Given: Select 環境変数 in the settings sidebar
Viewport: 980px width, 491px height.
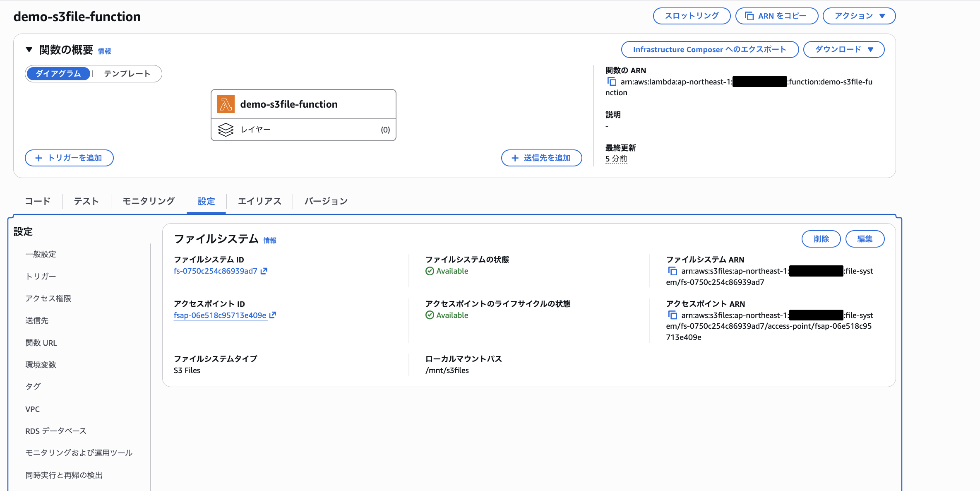Looking at the screenshot, I should click(40, 364).
